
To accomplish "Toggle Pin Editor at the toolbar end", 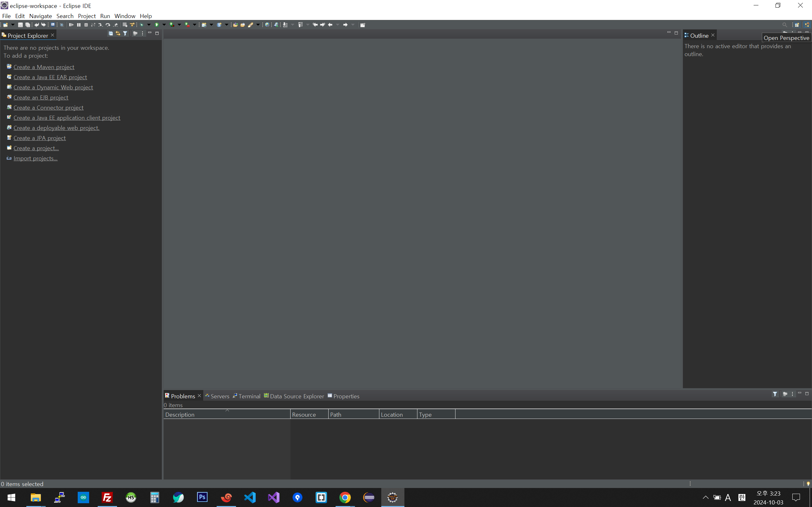I will 362,25.
